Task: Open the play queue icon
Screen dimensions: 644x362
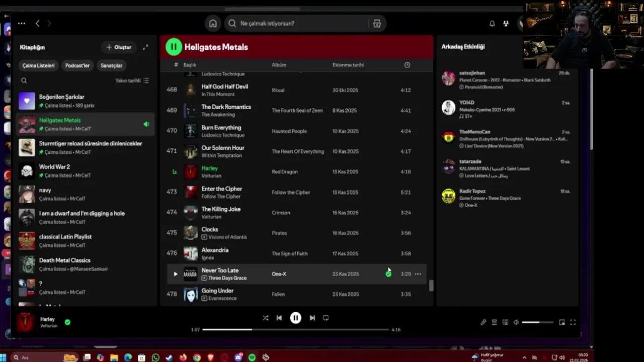Action: coord(495,322)
